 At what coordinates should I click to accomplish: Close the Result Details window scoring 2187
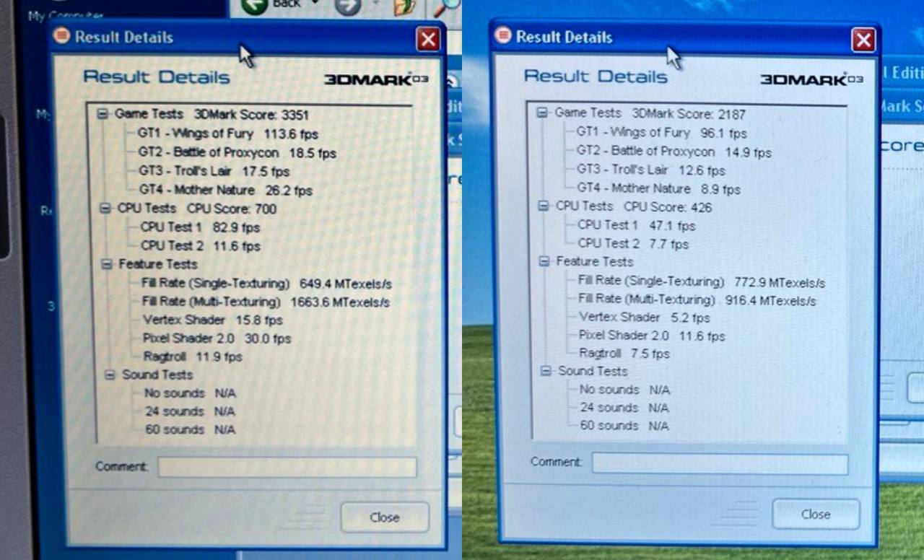click(x=863, y=40)
